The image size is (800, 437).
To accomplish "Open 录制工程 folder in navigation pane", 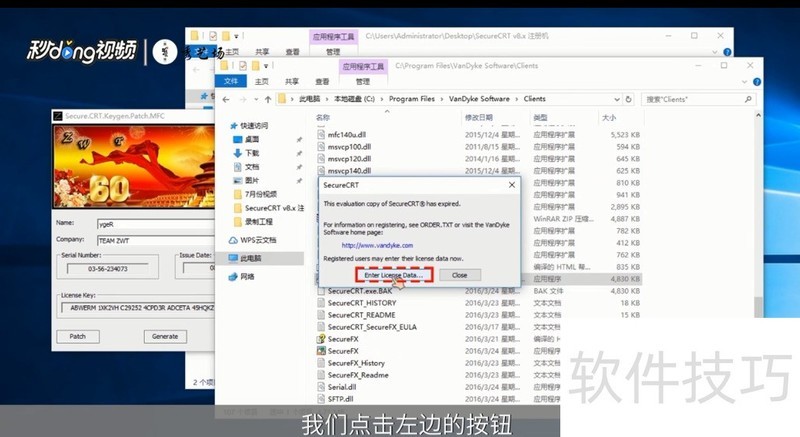I will coord(258,222).
